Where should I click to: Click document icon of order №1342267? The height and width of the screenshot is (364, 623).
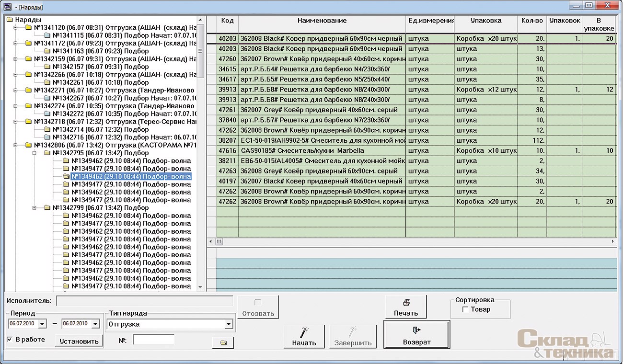tap(47, 98)
